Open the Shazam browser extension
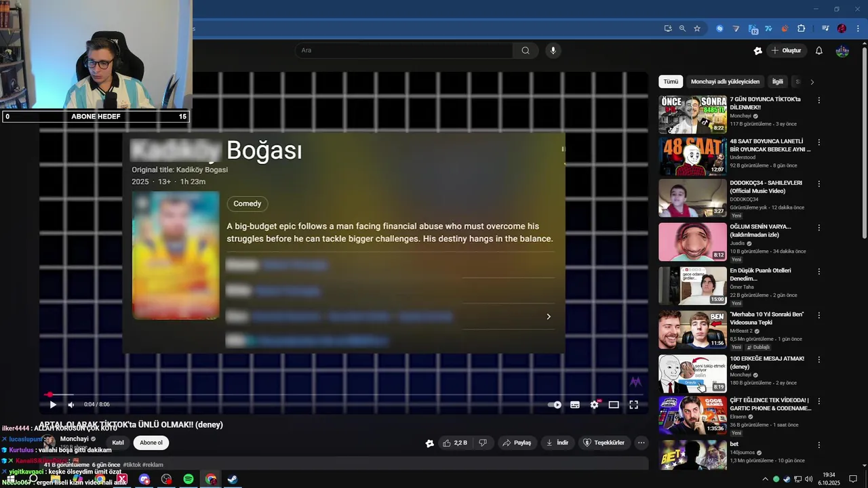The image size is (868, 488). click(719, 28)
